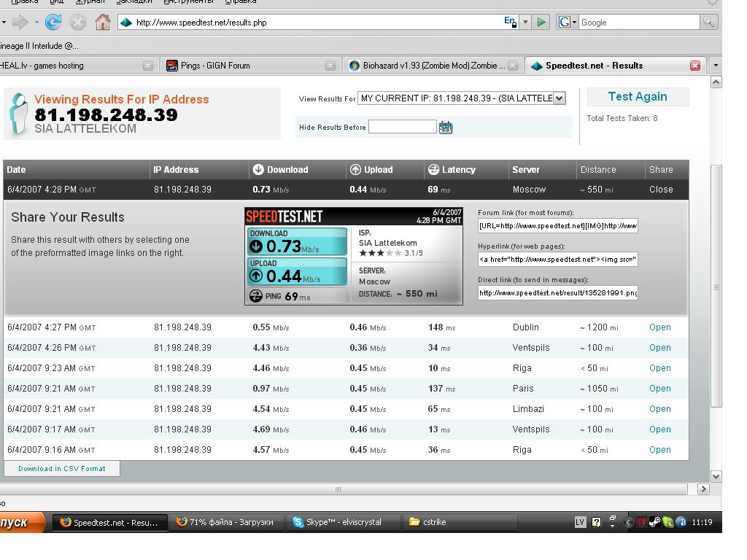Viewport: 747px width, 560px height.
Task: Click the search magnifier icon
Action: 708,23
